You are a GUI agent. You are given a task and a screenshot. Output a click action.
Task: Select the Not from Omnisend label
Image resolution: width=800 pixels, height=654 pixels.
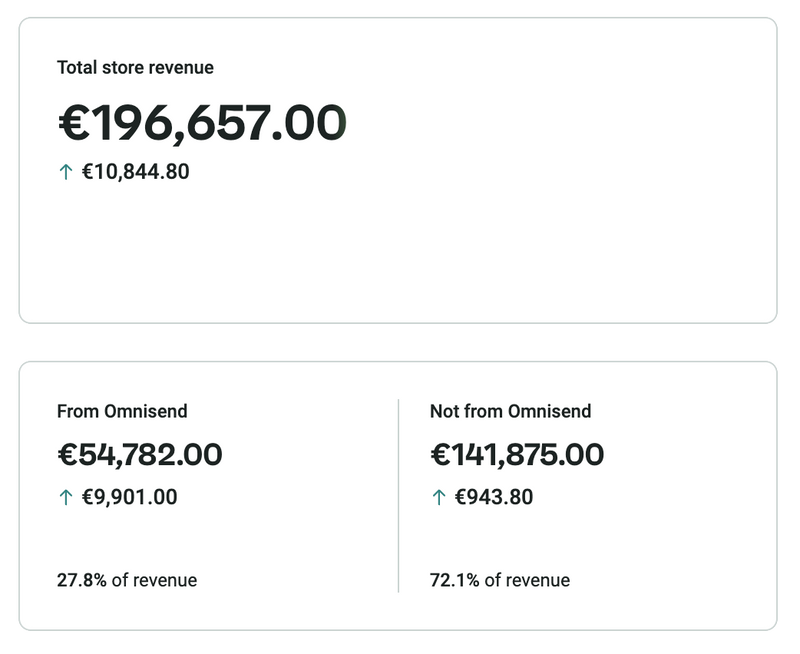pyautogui.click(x=510, y=411)
